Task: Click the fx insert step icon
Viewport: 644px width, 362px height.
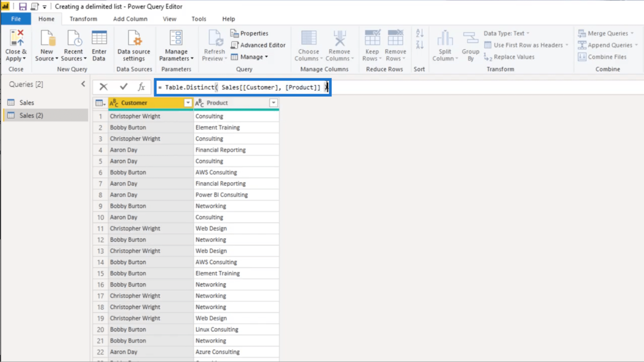Action: pos(141,87)
